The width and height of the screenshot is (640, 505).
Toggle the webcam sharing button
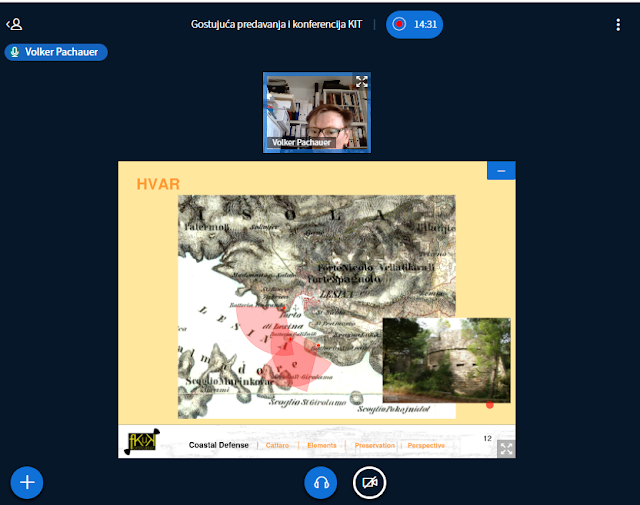(x=369, y=483)
